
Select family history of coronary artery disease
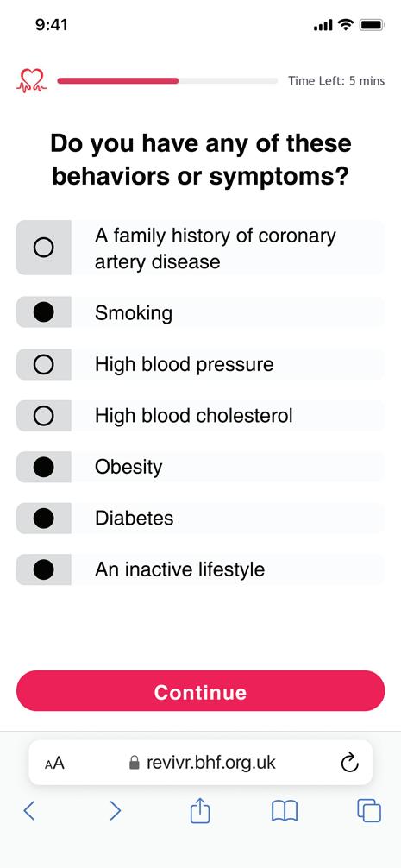pos(200,248)
